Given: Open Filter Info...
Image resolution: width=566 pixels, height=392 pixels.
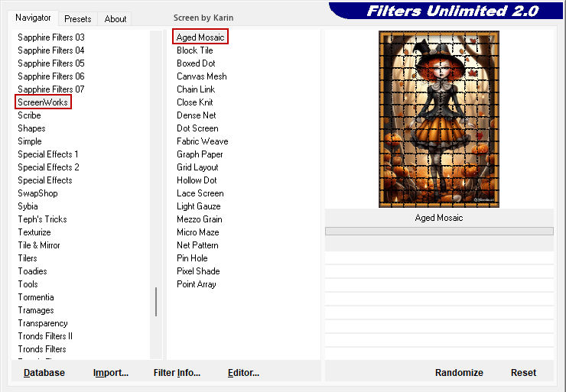Looking at the screenshot, I should tap(177, 373).
